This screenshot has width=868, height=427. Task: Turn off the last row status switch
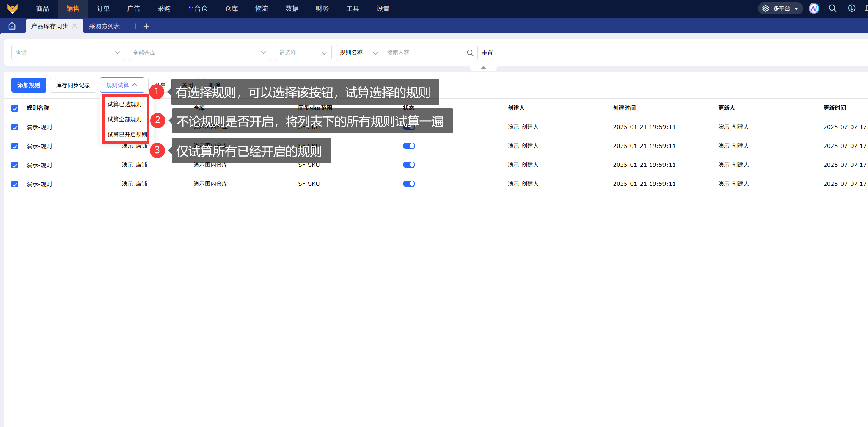pyautogui.click(x=409, y=184)
